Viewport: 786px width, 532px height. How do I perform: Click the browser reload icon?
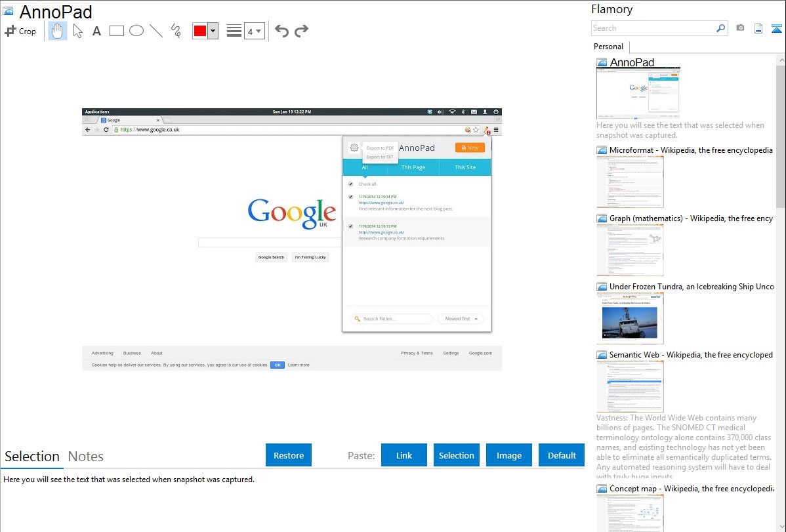106,129
